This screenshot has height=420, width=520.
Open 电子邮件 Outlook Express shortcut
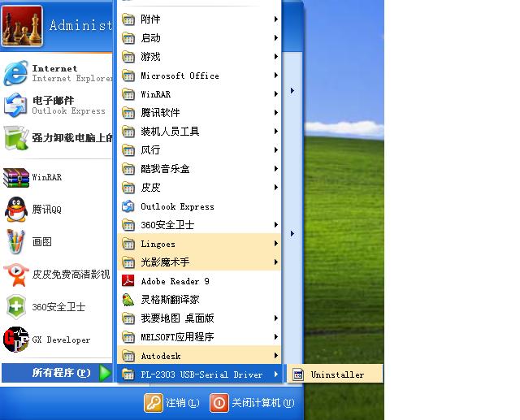point(16,106)
